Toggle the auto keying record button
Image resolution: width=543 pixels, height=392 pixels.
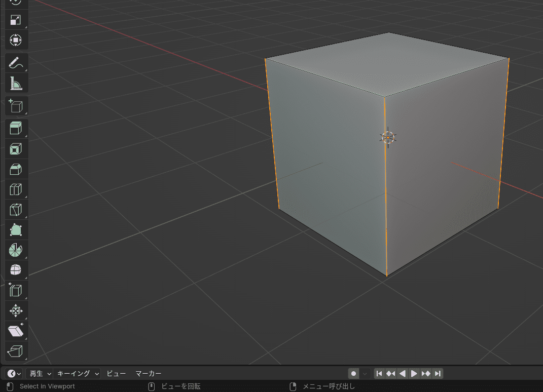353,373
